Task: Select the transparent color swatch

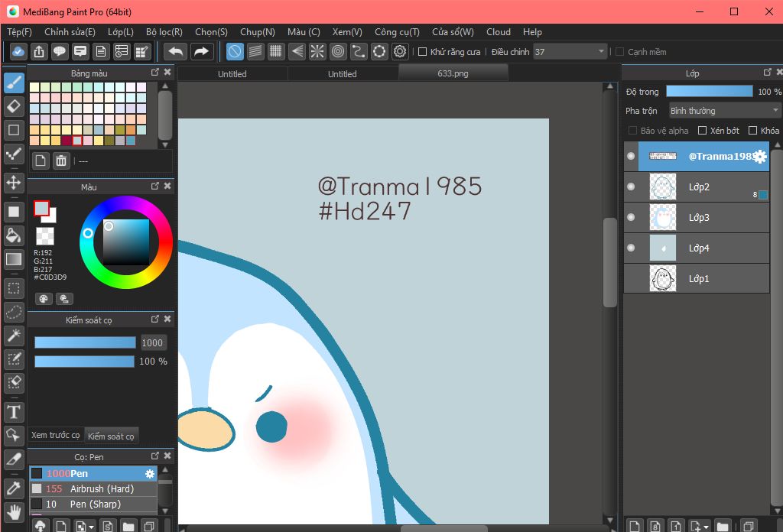Action: pos(45,236)
